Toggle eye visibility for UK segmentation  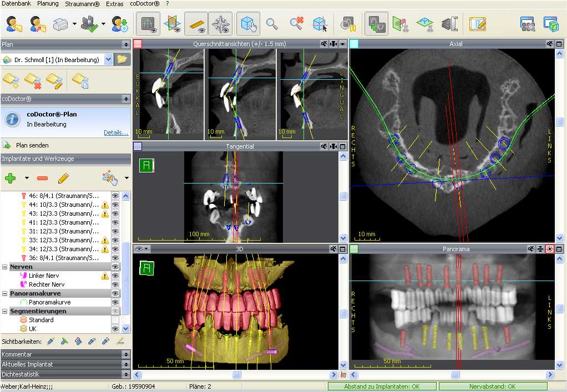point(115,329)
